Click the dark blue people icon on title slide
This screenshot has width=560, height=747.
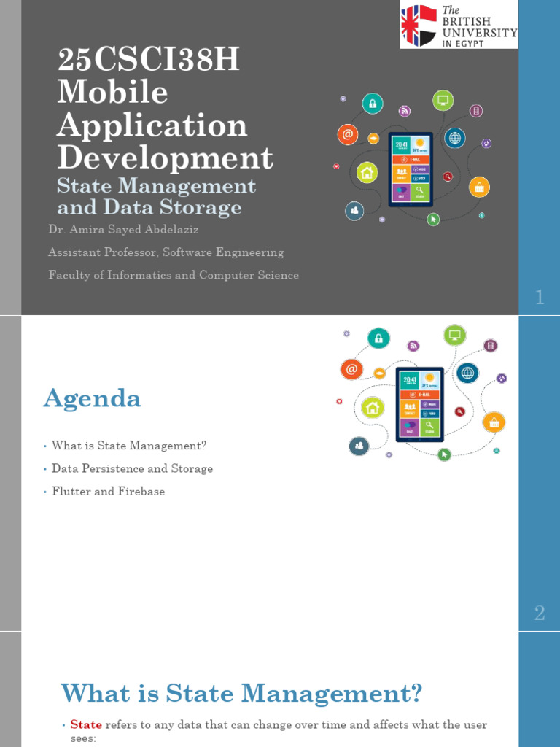pos(354,211)
